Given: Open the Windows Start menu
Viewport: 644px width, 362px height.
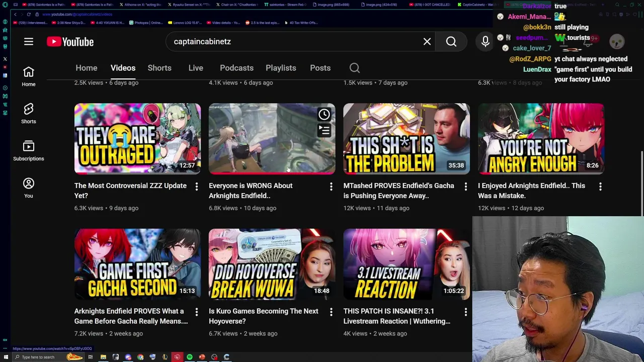Looking at the screenshot, I should tap(6, 357).
